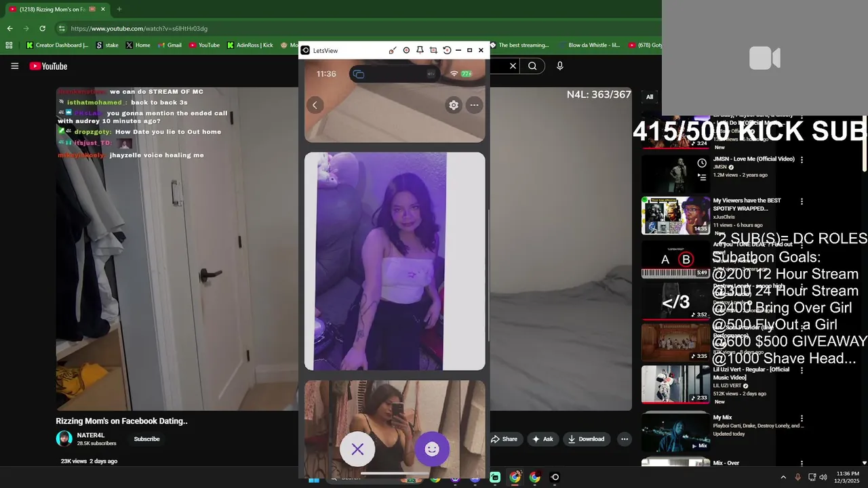Click the YouTube address bar URL

(139, 28)
